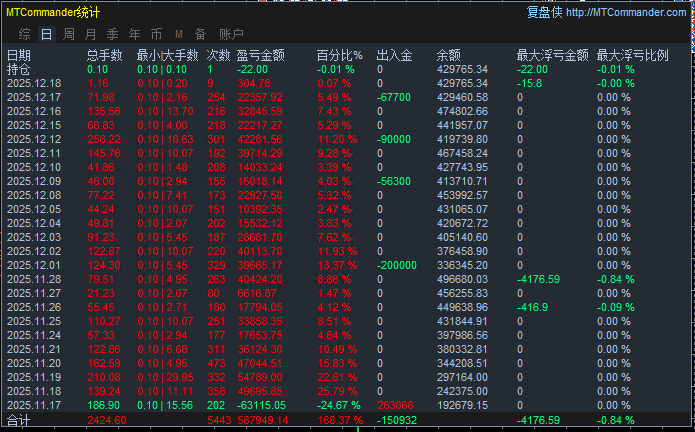695x432 pixels.
Task: Select the date 2025.12.05
Action: (x=34, y=210)
